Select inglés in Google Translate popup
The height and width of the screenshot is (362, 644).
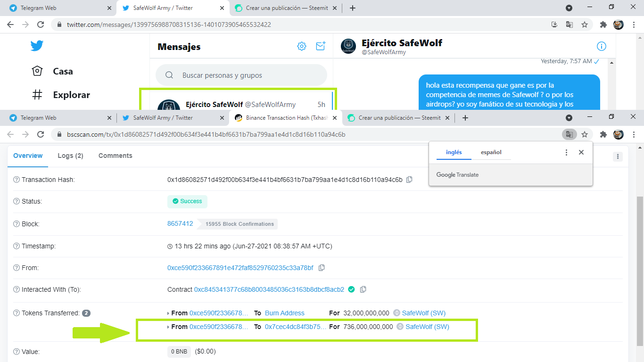[454, 152]
